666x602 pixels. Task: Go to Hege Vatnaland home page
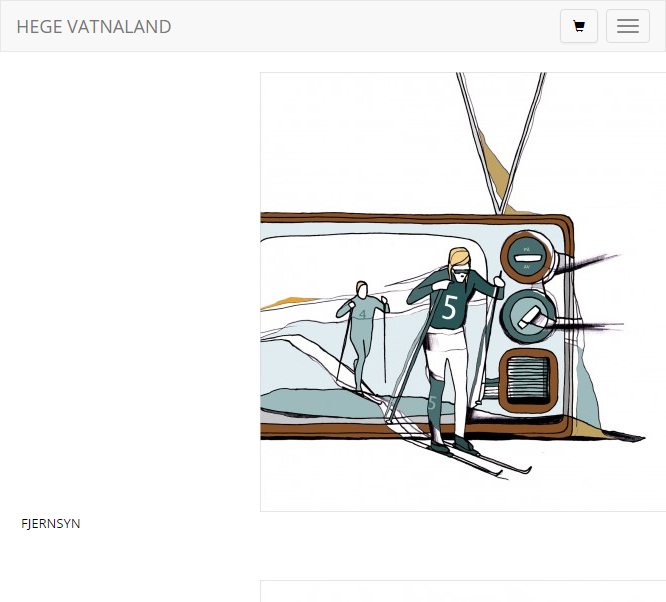[x=94, y=27]
